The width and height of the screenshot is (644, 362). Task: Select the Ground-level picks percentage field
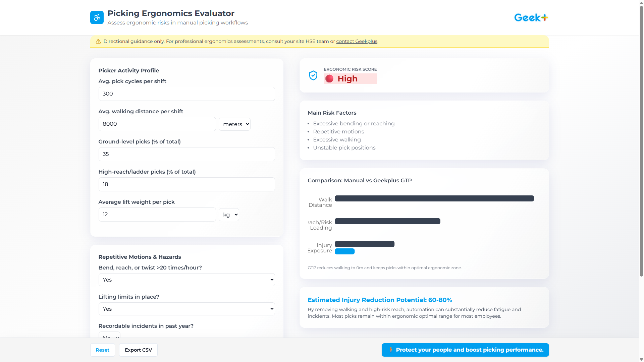pos(186,154)
